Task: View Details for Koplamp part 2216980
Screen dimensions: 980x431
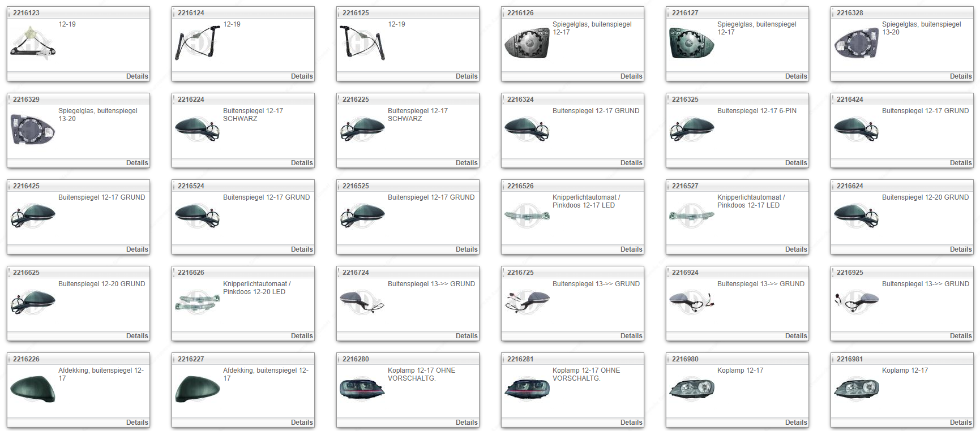Action: tap(795, 423)
